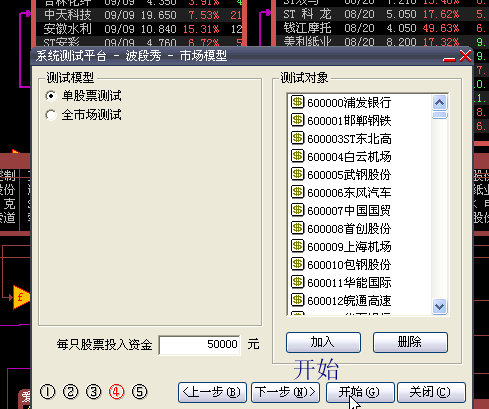Image resolution: width=489 pixels, height=409 pixels.
Task: Click the yellow triangle formula icon on the left
Action: [21, 297]
